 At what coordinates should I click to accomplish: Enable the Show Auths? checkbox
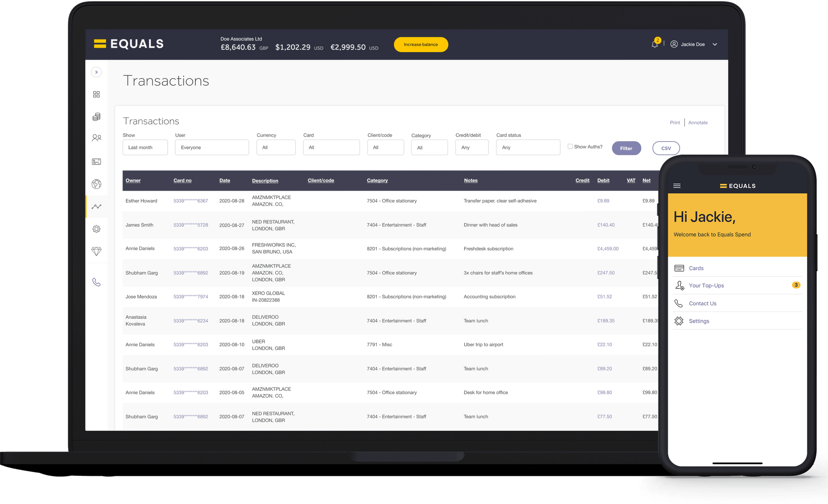click(x=570, y=146)
